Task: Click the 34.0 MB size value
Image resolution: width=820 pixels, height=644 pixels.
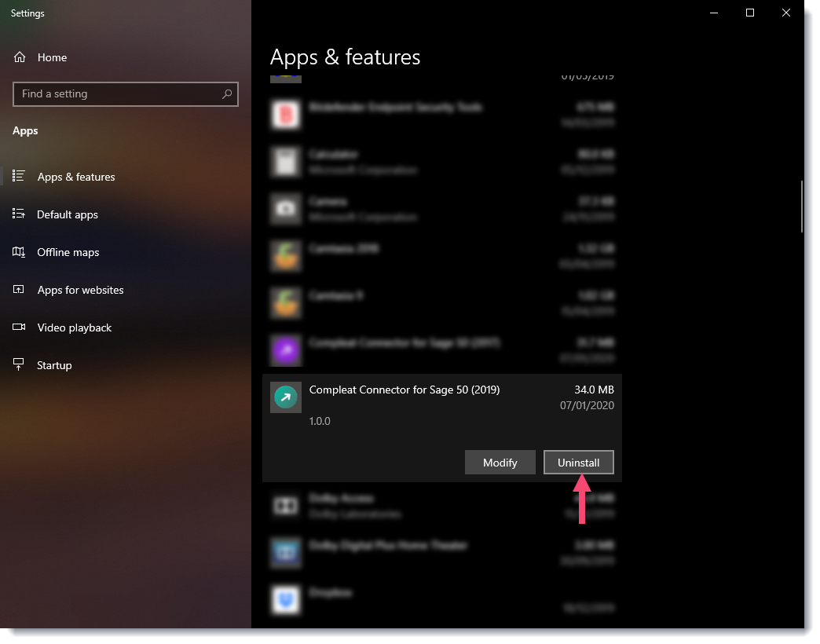Action: click(x=594, y=390)
